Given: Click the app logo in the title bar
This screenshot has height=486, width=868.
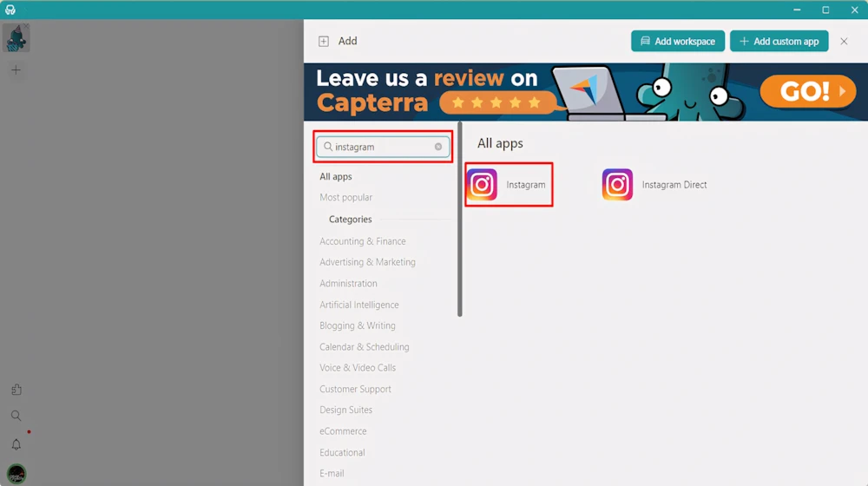Looking at the screenshot, I should click(x=10, y=10).
